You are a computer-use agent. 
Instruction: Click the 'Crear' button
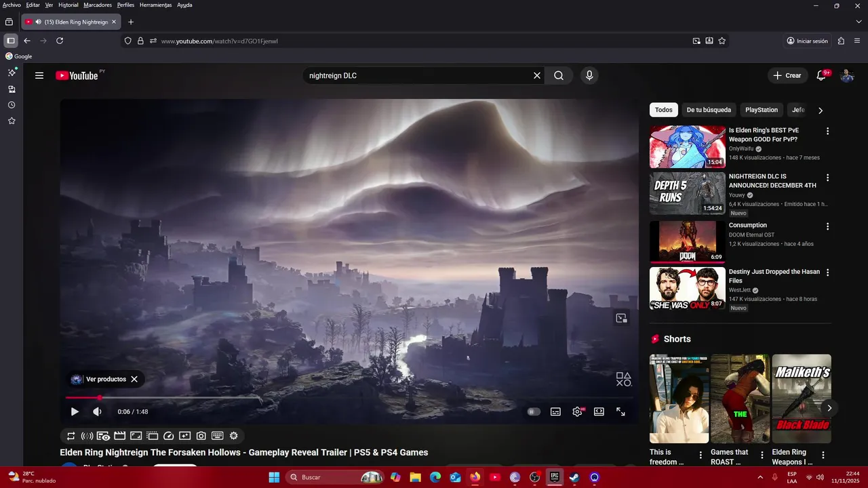[x=787, y=76]
